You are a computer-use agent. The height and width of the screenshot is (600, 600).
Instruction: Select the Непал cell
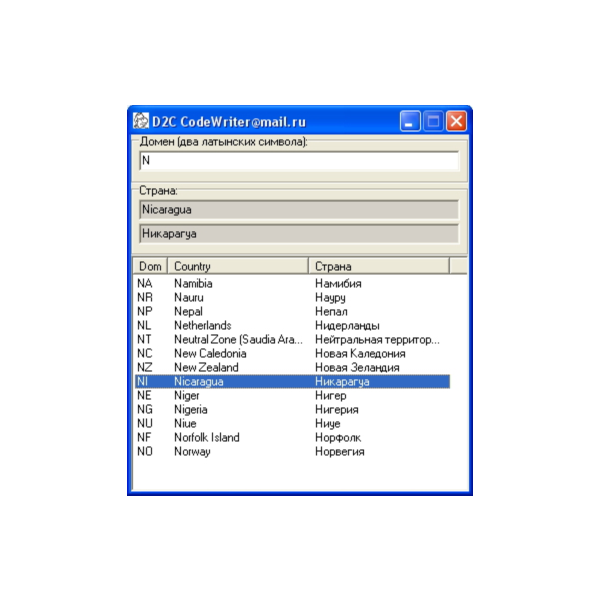pos(331,311)
